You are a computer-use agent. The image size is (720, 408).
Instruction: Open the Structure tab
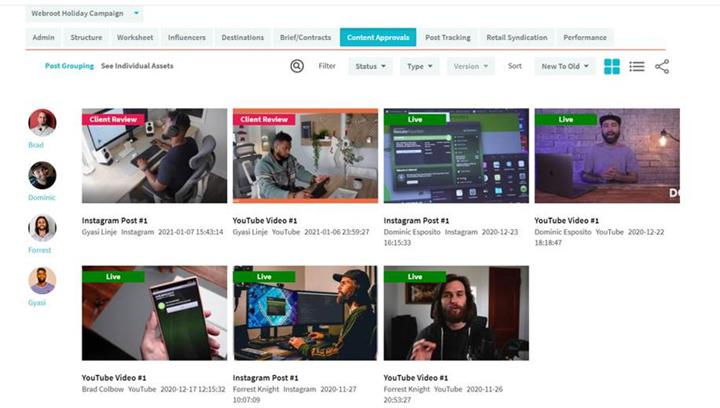click(x=86, y=37)
